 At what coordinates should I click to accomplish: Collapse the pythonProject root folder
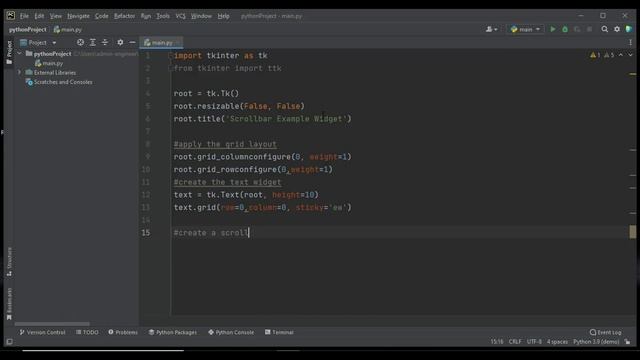[x=19, y=54]
